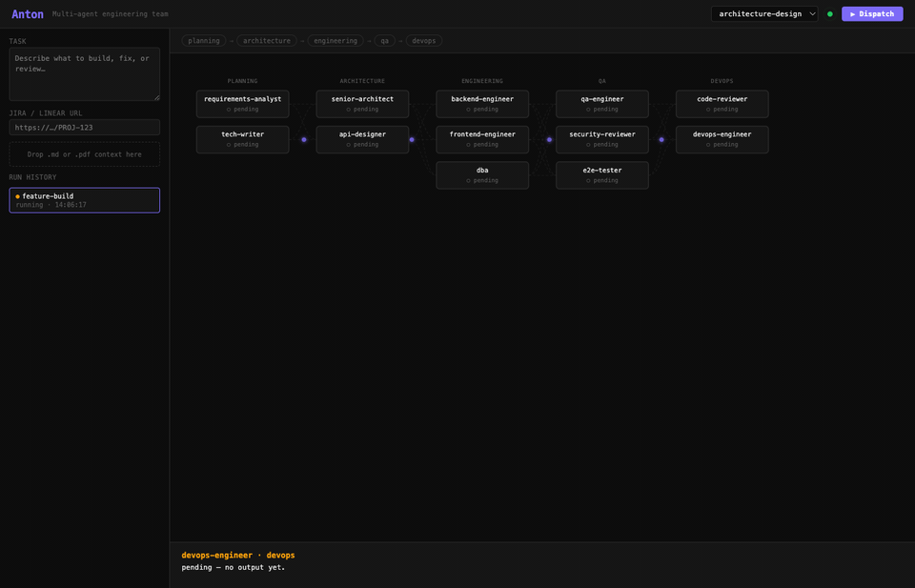Select the devops stage pill
This screenshot has width=915, height=588.
423,41
